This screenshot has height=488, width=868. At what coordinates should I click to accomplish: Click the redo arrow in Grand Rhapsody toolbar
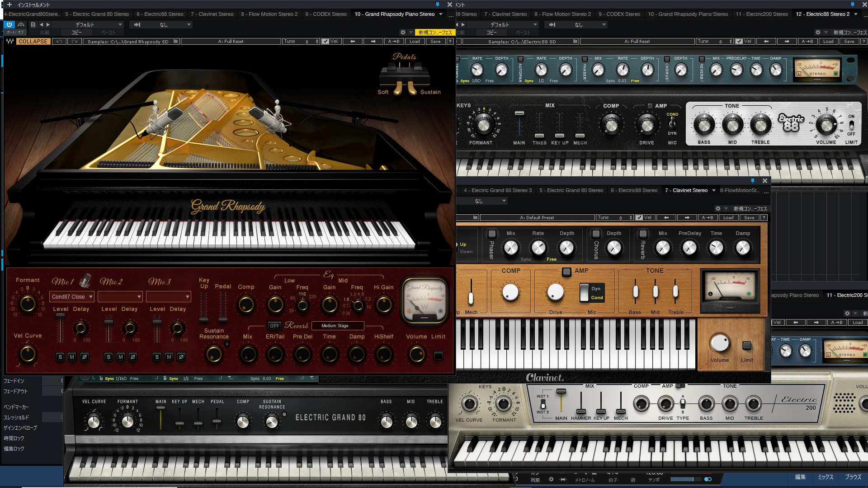(75, 41)
